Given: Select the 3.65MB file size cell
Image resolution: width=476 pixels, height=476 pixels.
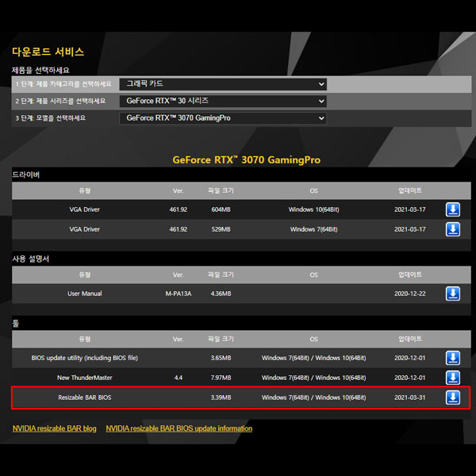Looking at the screenshot, I should [221, 358].
